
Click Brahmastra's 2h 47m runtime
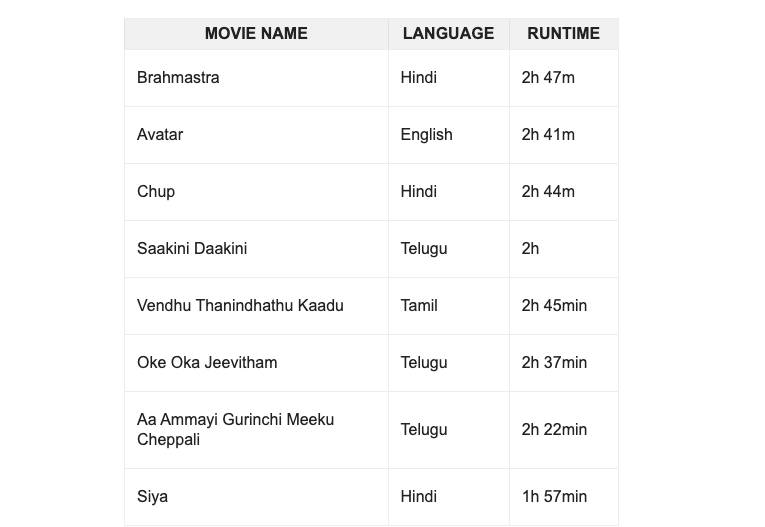point(548,77)
